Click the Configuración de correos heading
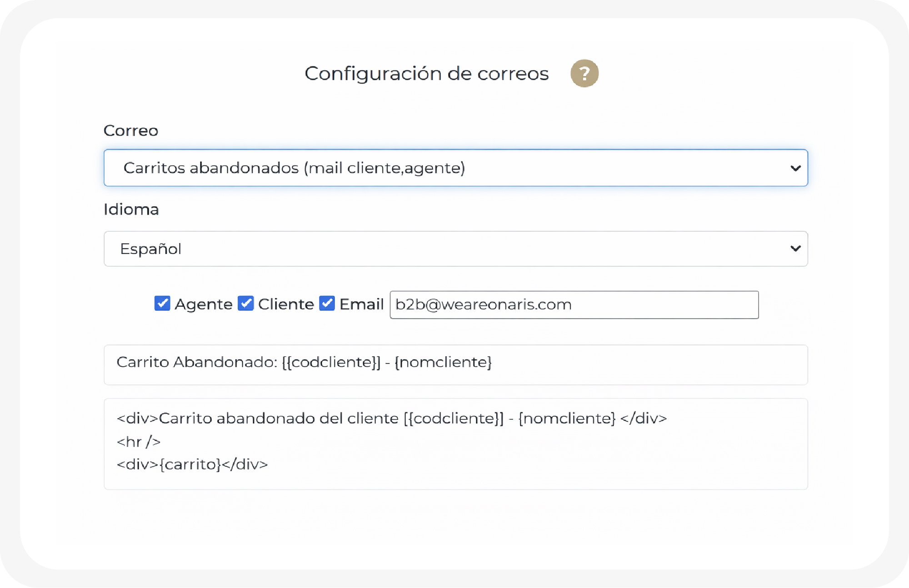 point(427,74)
